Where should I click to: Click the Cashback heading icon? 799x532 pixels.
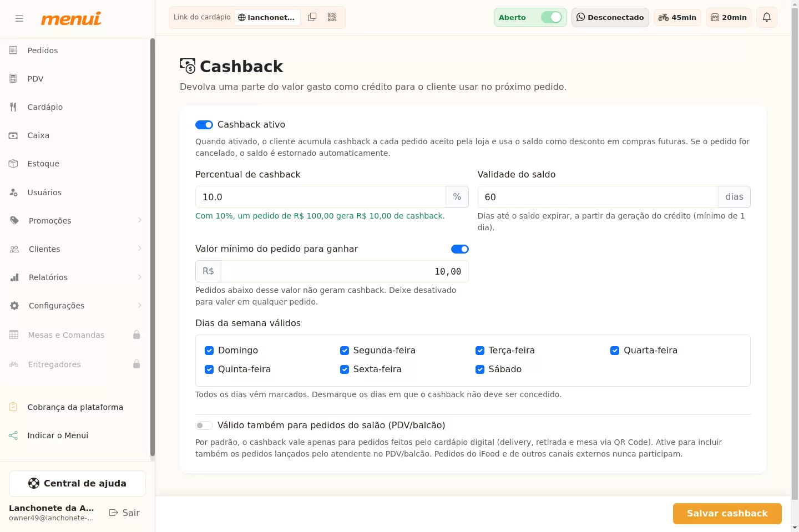188,66
